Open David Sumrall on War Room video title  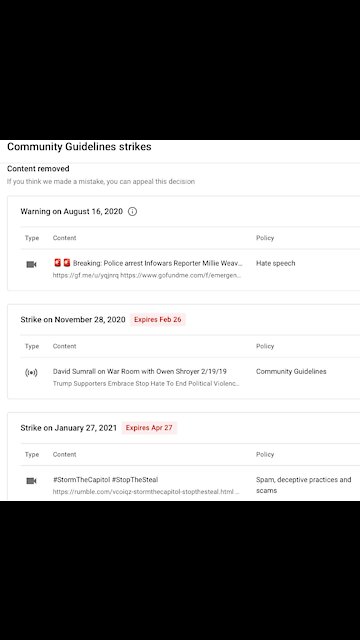coord(140,371)
